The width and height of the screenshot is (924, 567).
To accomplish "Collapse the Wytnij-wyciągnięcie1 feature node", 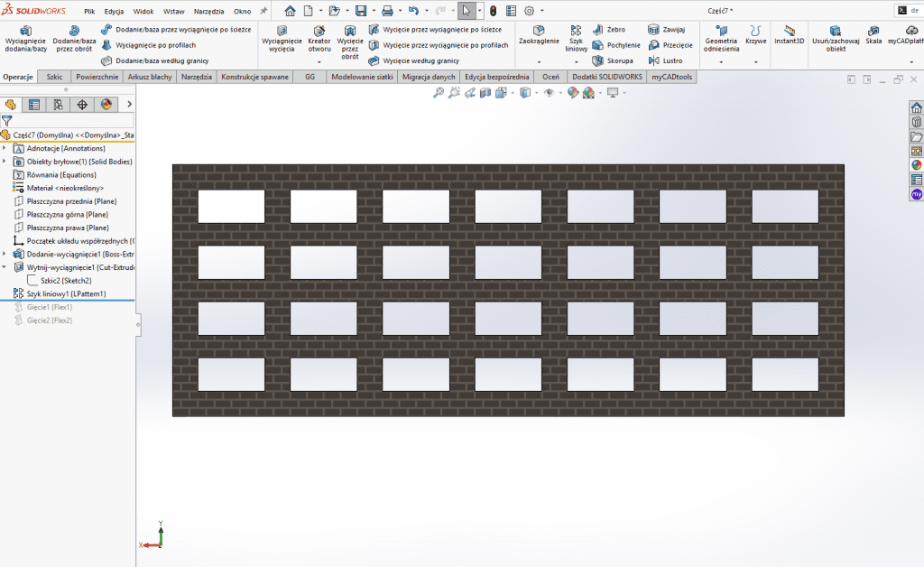I will point(5,267).
